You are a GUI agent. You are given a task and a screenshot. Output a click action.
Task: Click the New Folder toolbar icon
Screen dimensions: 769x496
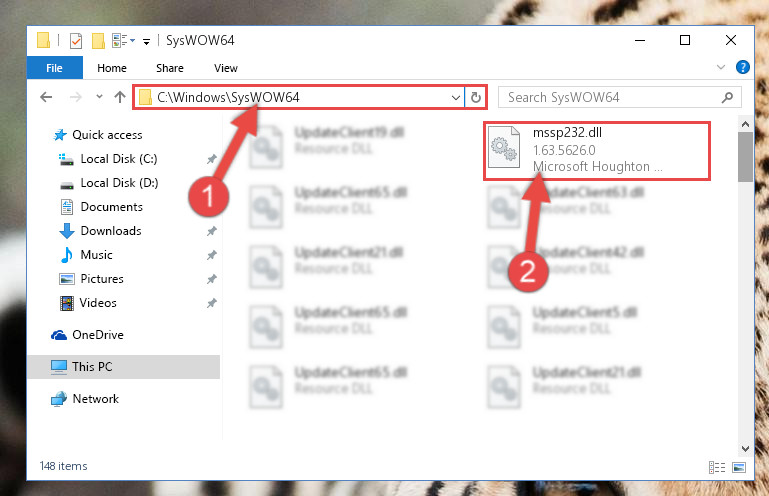pos(98,40)
